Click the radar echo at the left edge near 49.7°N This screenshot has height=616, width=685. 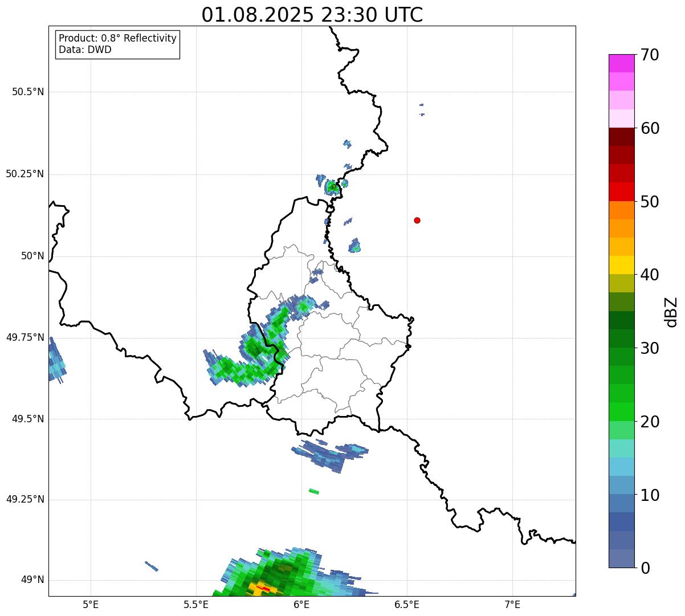[56, 360]
